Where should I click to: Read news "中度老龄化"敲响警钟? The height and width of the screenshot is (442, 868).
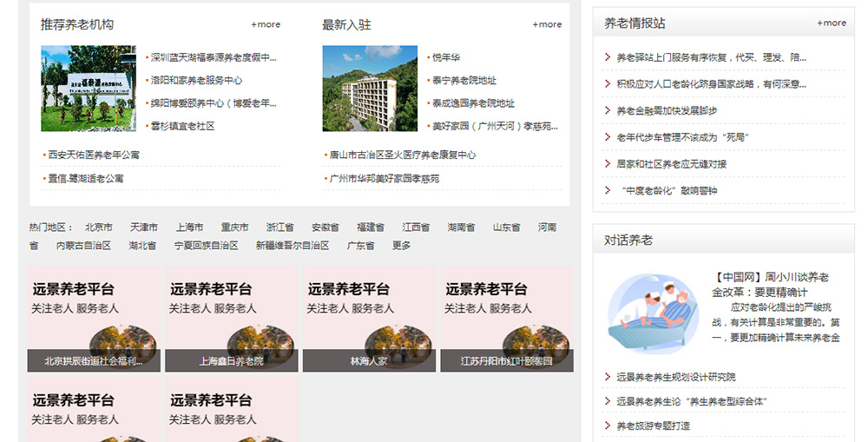tap(667, 190)
